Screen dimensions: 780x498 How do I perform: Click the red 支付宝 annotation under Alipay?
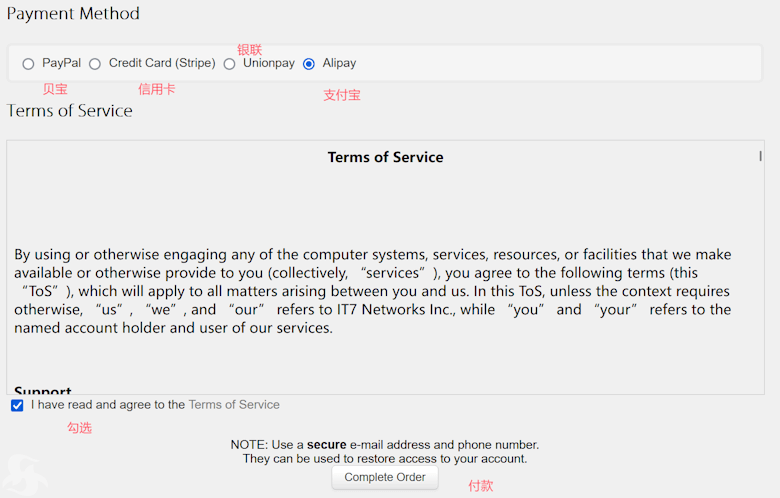[342, 95]
